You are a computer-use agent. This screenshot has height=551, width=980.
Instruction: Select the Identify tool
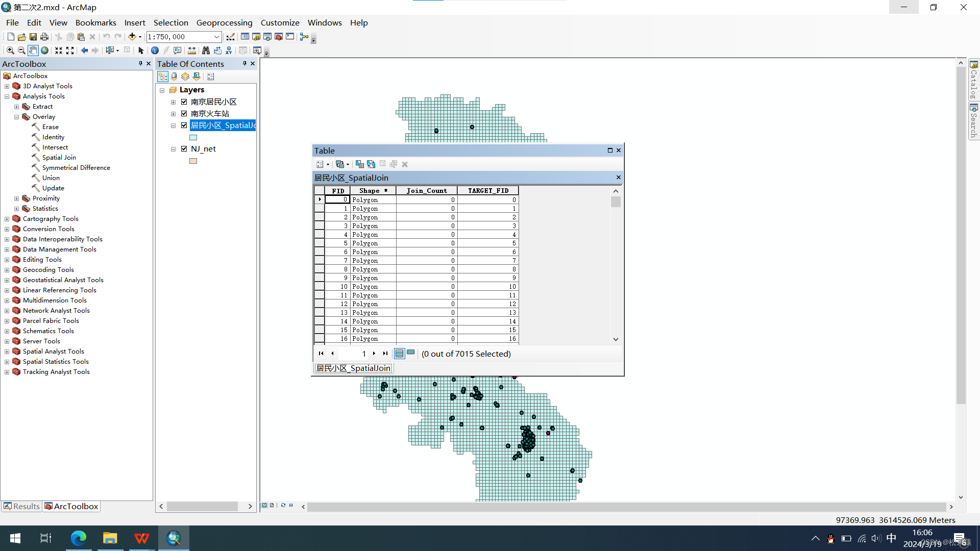[x=155, y=51]
